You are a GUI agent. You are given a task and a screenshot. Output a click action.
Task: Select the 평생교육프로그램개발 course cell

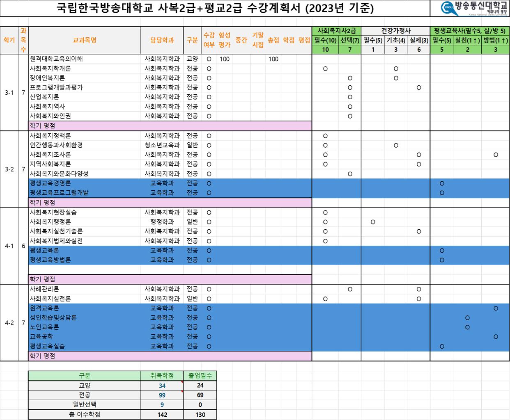85,193
